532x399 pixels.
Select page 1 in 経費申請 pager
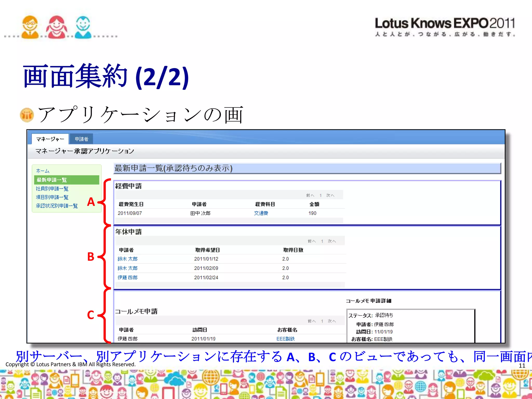321,195
